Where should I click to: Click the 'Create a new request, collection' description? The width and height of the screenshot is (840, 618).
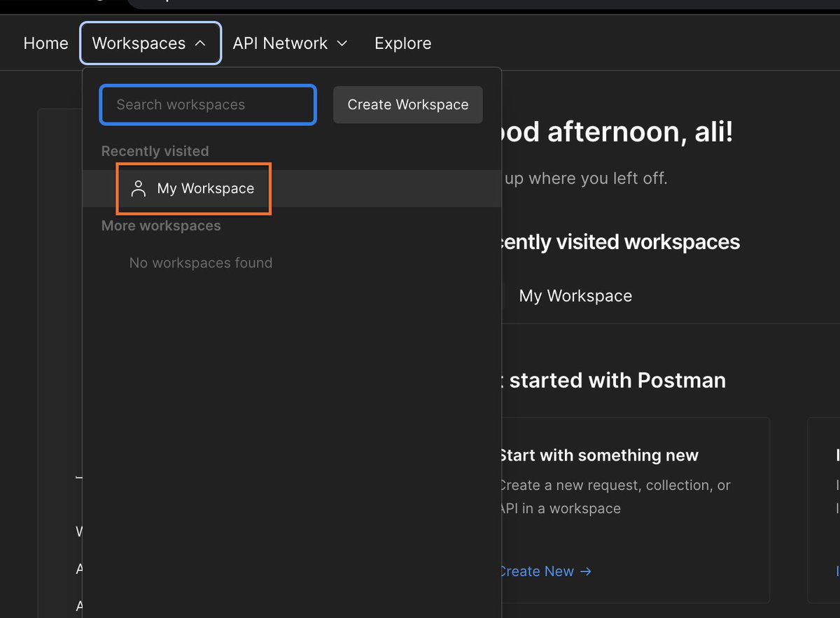pyautogui.click(x=615, y=497)
